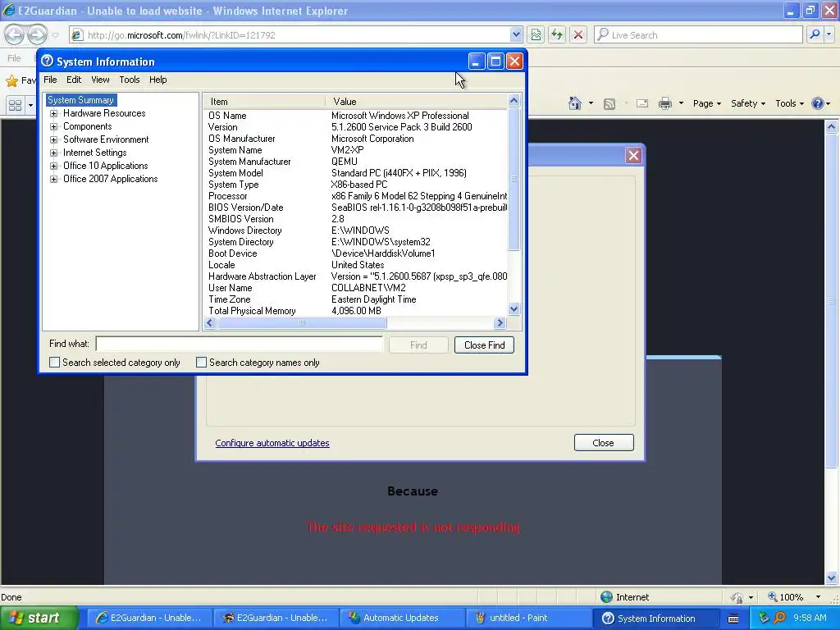Click the Live Search magnifier button
Viewport: 840px width, 630px height.
pos(815,34)
